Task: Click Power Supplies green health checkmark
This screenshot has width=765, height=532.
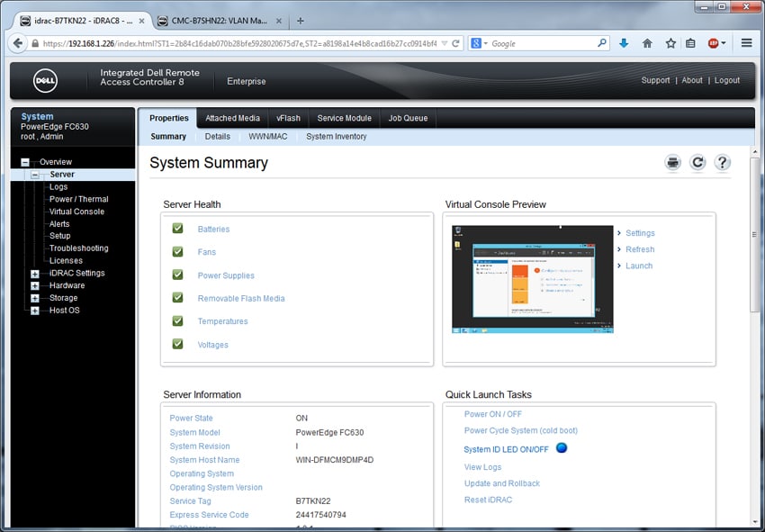Action: tap(177, 275)
